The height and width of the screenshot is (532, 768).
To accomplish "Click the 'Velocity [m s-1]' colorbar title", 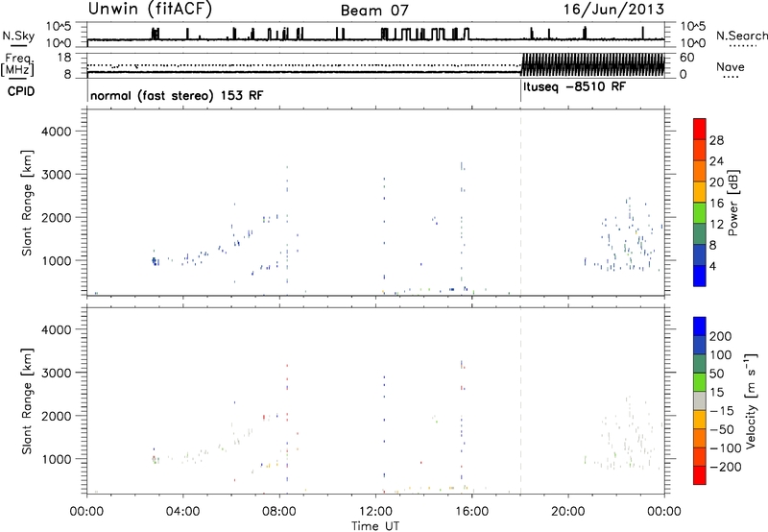I will (x=750, y=400).
